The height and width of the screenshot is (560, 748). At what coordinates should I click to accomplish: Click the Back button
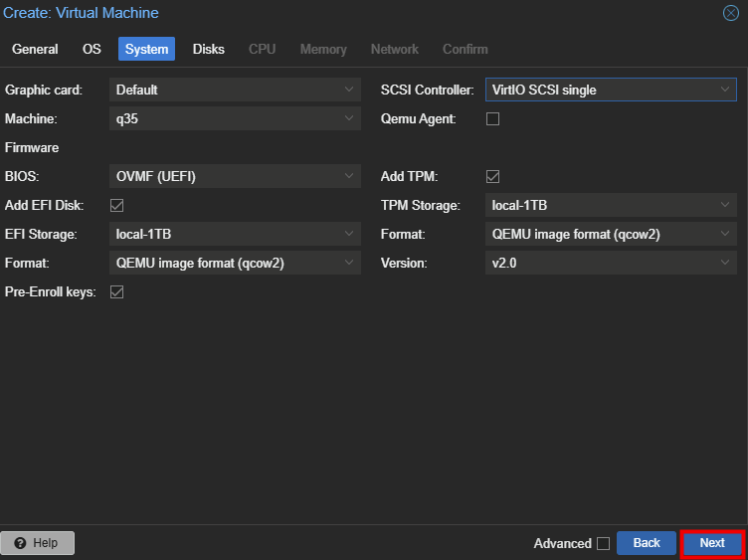click(x=647, y=543)
